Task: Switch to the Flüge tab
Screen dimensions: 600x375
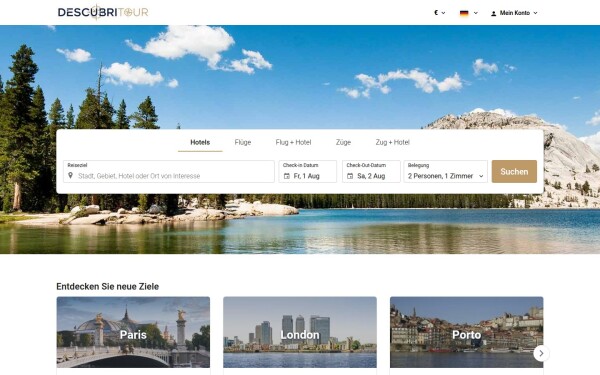Action: [243, 142]
